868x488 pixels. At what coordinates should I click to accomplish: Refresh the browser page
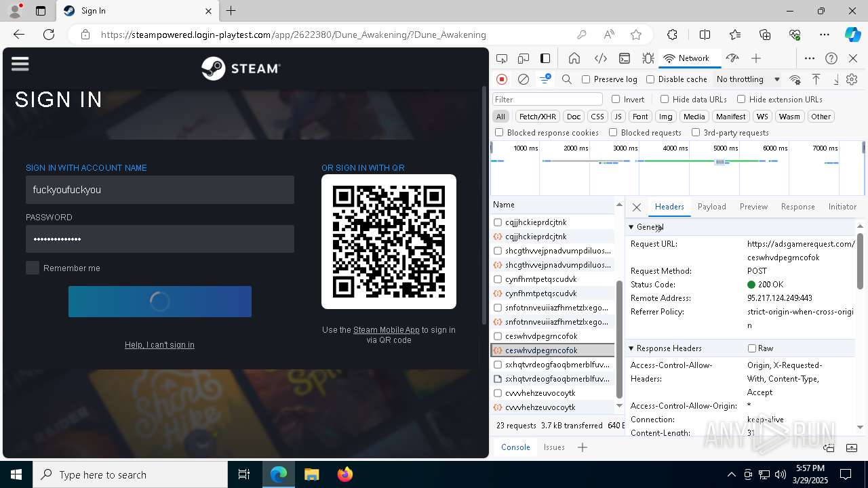(49, 35)
